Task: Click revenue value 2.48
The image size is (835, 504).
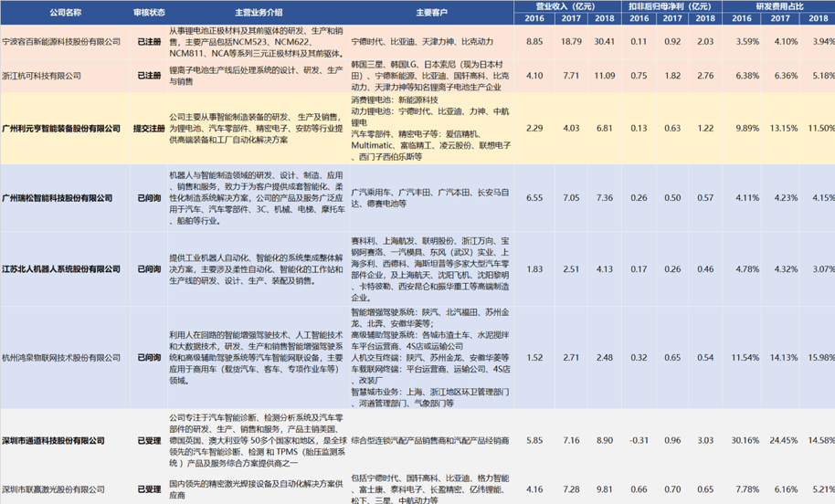Action: pyautogui.click(x=605, y=358)
